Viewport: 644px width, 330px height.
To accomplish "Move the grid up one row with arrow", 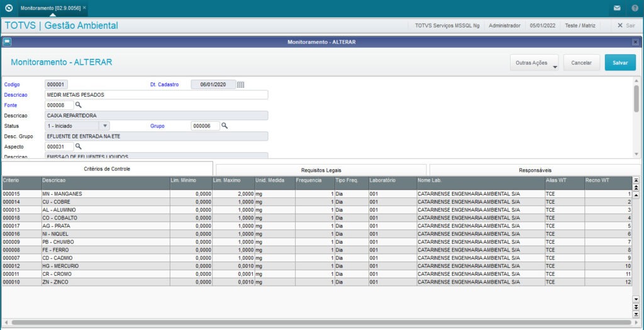I will coord(636,195).
